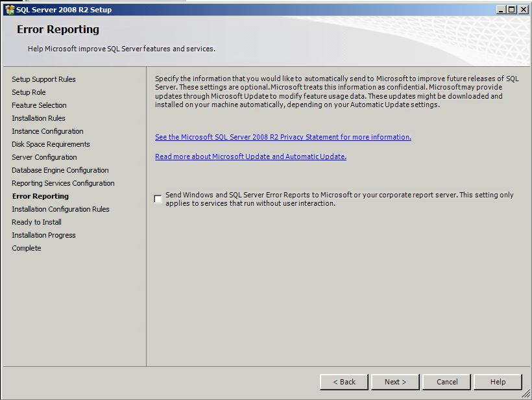Select the Instance Configuration step
This screenshot has height=400, width=532.
click(x=47, y=131)
